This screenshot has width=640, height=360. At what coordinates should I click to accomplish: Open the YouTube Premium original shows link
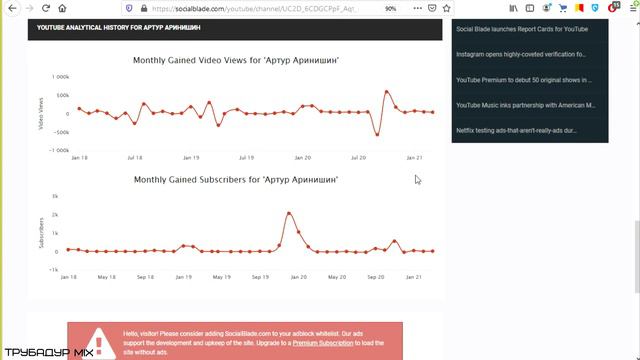pyautogui.click(x=524, y=80)
